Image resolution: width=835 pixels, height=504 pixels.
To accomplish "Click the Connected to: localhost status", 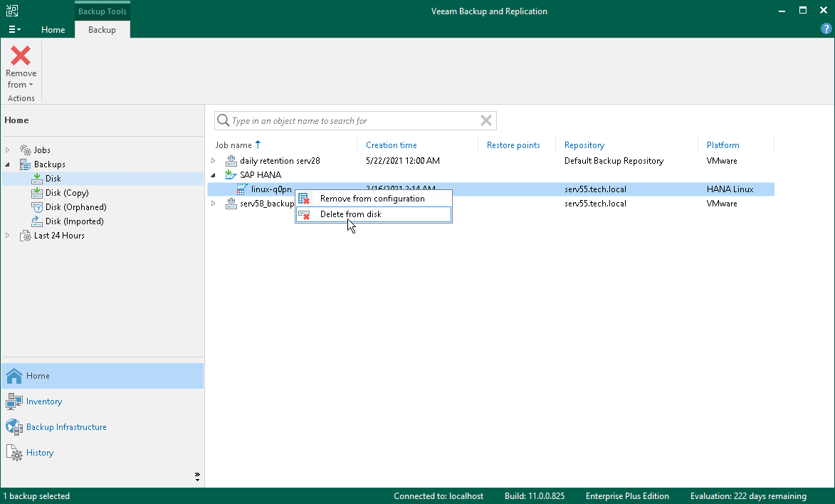I will point(438,496).
